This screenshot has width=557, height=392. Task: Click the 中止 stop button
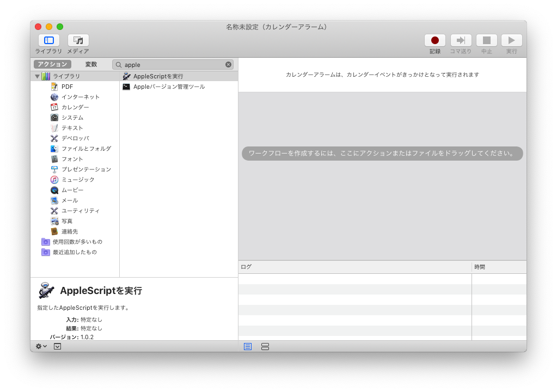[x=486, y=40]
